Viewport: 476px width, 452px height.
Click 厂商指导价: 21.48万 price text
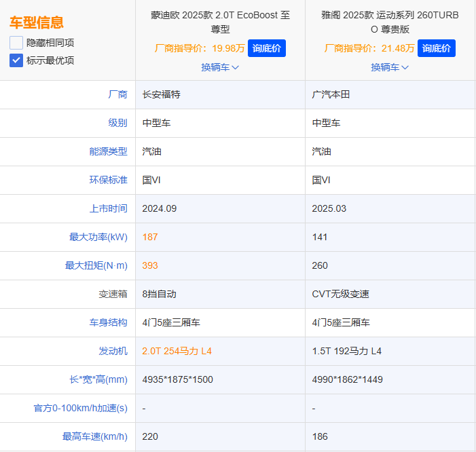369,48
